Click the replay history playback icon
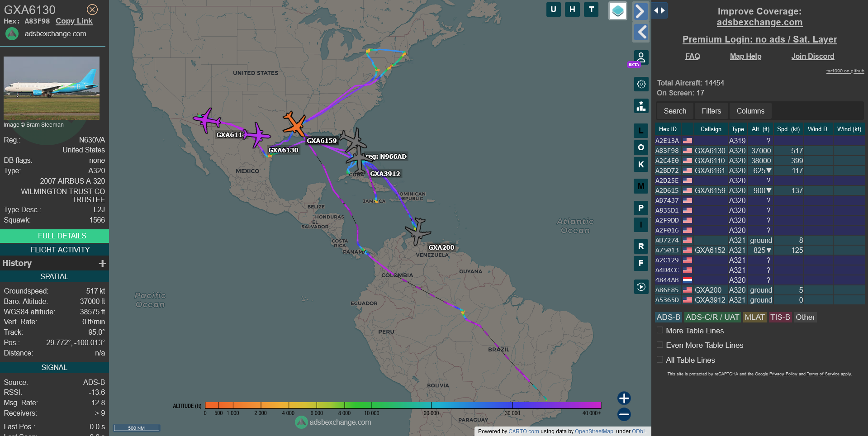868x436 pixels. tap(641, 286)
